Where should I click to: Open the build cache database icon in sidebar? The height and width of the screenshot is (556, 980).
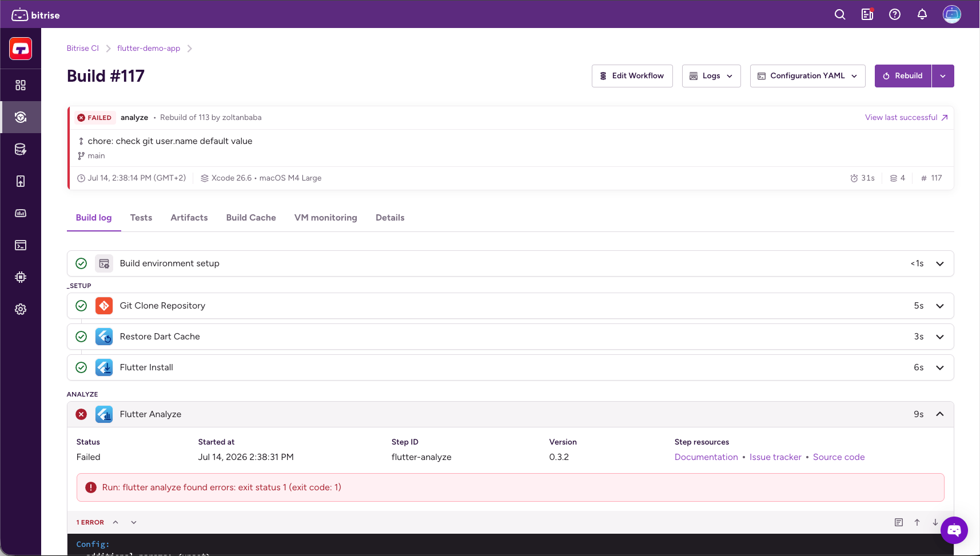click(x=21, y=149)
